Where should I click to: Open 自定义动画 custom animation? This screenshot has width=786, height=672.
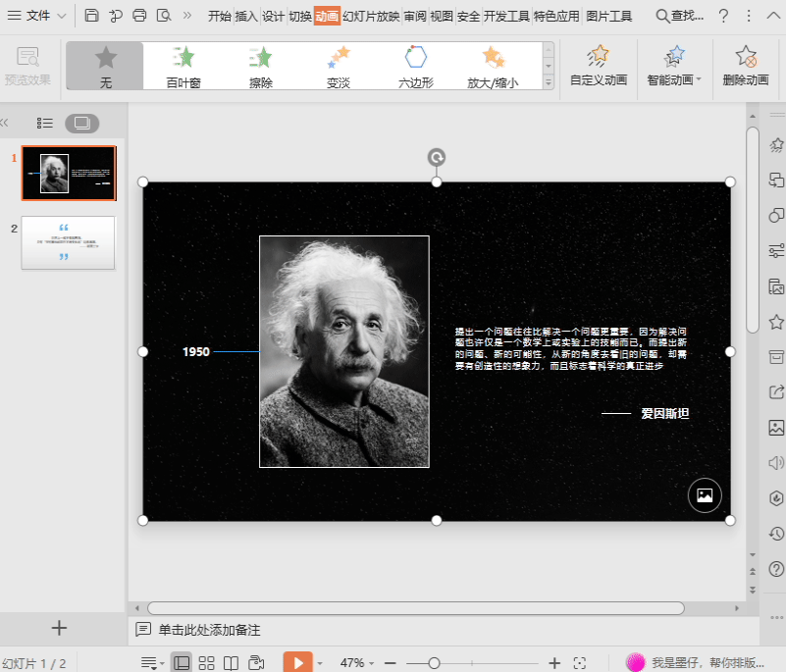click(x=599, y=65)
